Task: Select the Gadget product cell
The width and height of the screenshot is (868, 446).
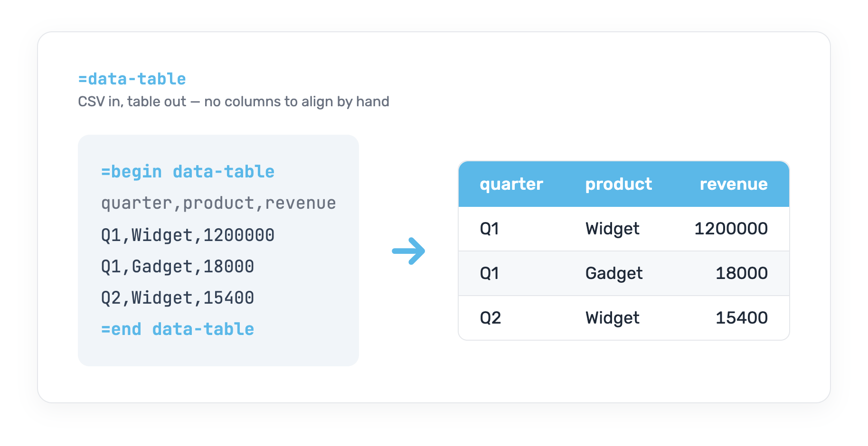Action: click(614, 273)
